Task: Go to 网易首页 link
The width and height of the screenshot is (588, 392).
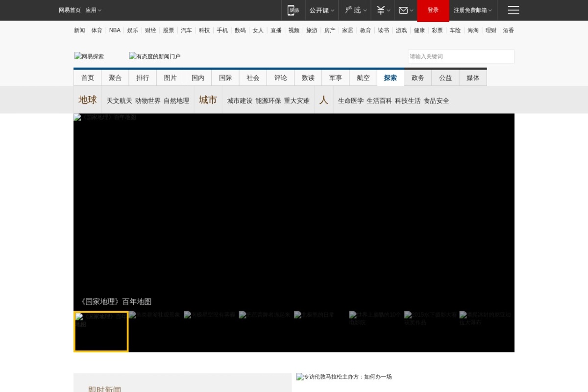Action: point(70,10)
